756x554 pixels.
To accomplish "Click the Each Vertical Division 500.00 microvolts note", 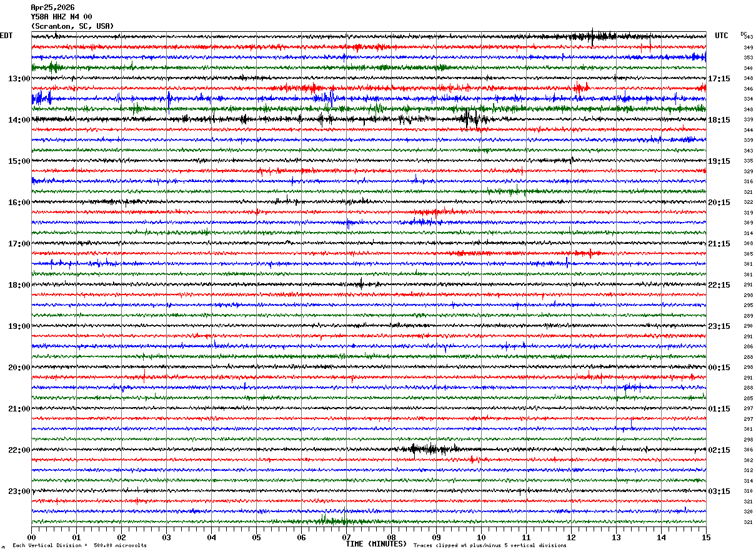I will 79,545.
